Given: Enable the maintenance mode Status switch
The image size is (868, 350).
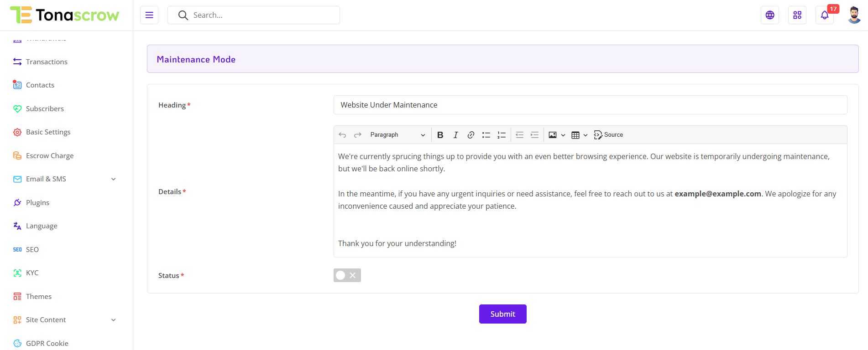Looking at the screenshot, I should [347, 275].
